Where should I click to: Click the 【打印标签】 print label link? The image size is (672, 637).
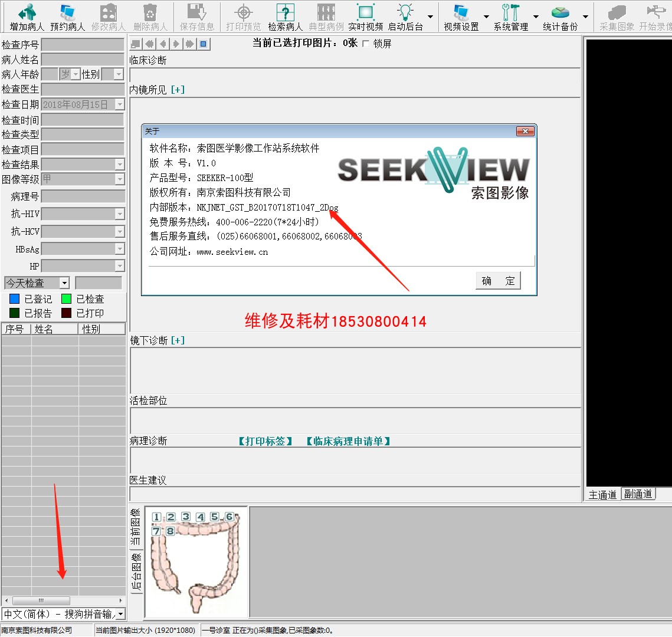[265, 441]
